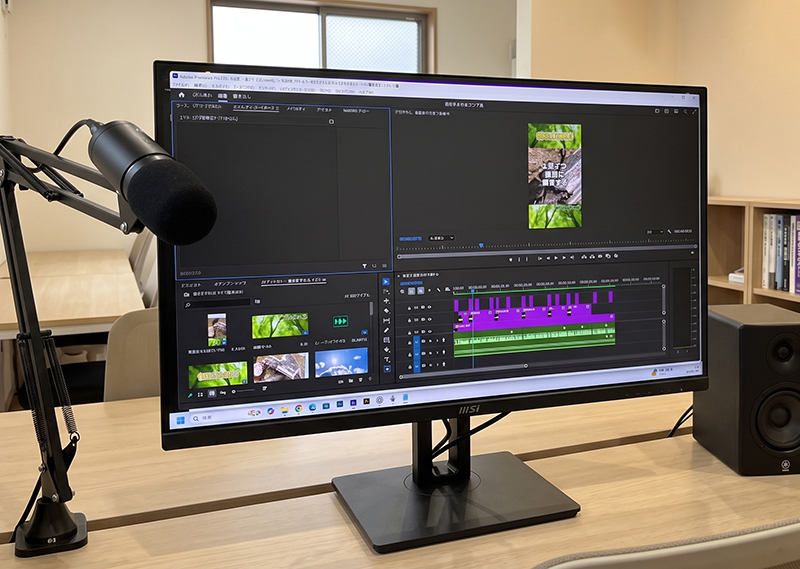Click the Project panel search field

[217, 305]
